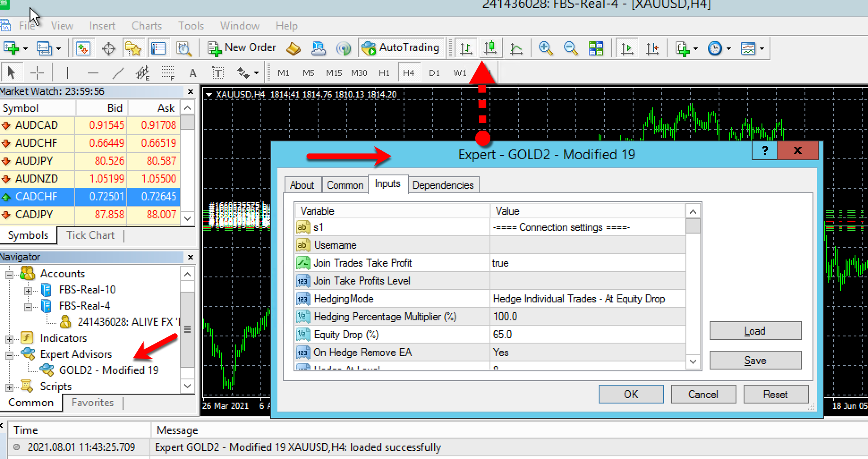Edit the HedgingMode value field
This screenshot has height=459, width=868.
coord(588,299)
